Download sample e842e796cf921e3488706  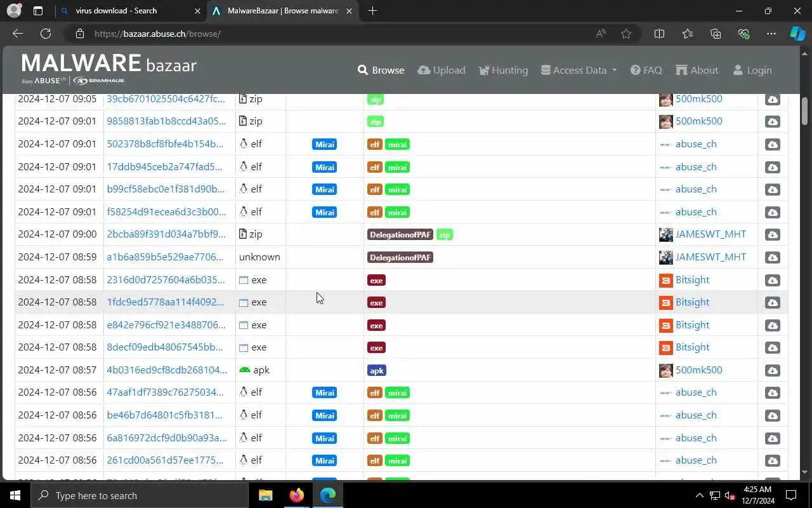point(772,325)
